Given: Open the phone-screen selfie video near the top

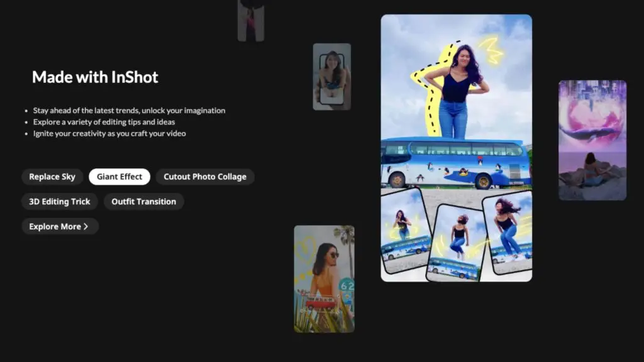Looking at the screenshot, I should pyautogui.click(x=332, y=75).
